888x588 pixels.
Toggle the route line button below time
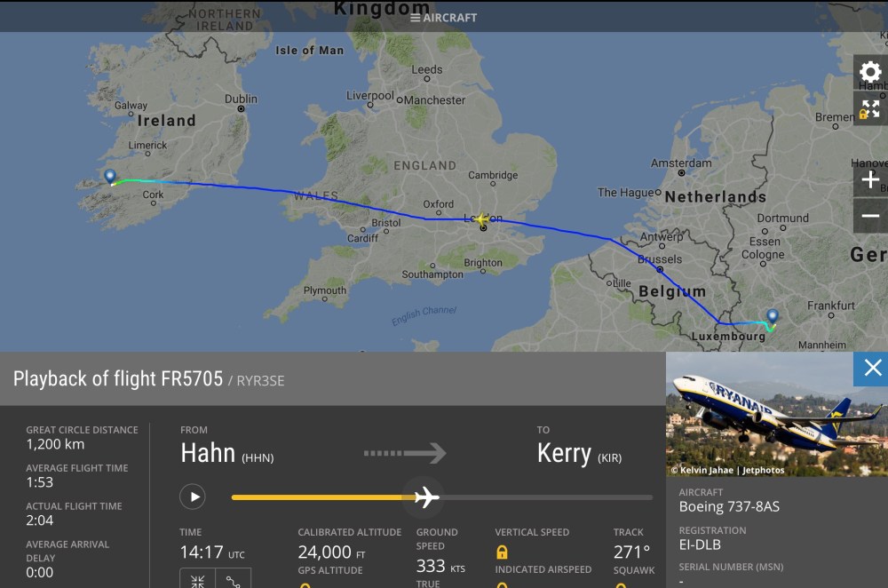pyautogui.click(x=234, y=581)
